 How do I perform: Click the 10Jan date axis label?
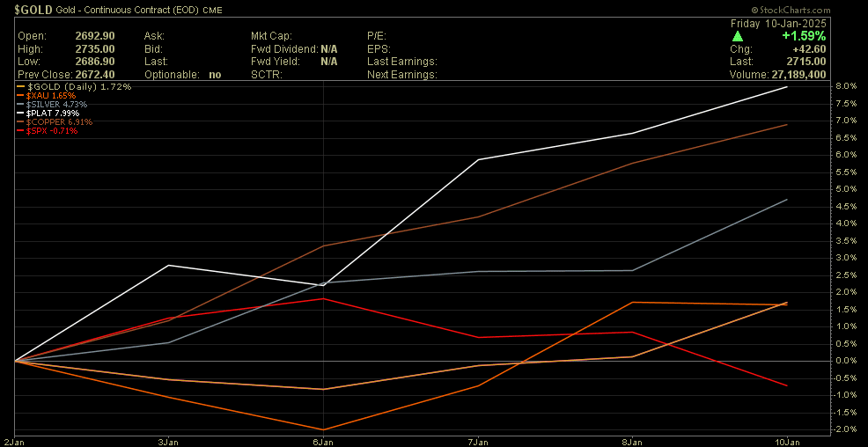[787, 442]
